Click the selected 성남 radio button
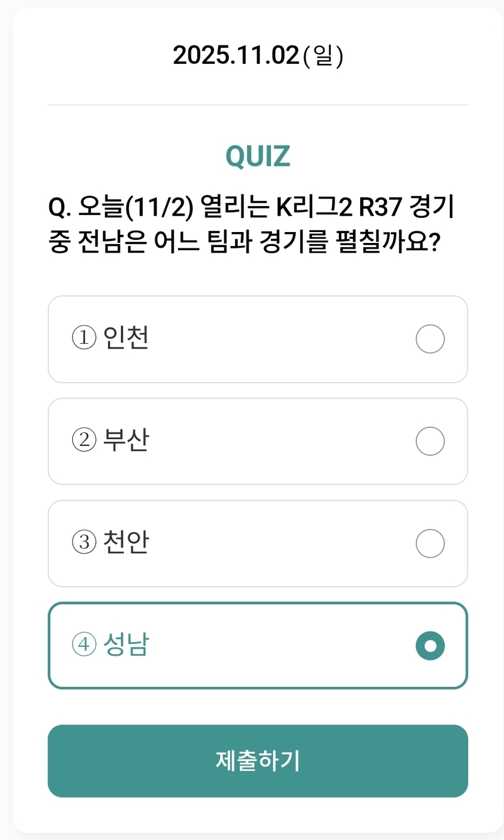 point(430,645)
